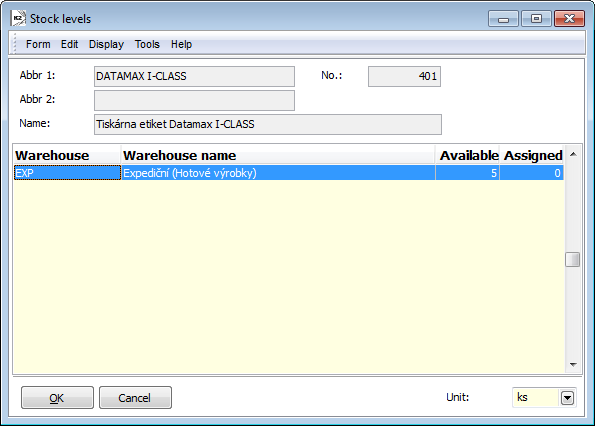The width and height of the screenshot is (595, 426).
Task: Select the Expediční (Hotové výrobky) cell
Action: [278, 173]
